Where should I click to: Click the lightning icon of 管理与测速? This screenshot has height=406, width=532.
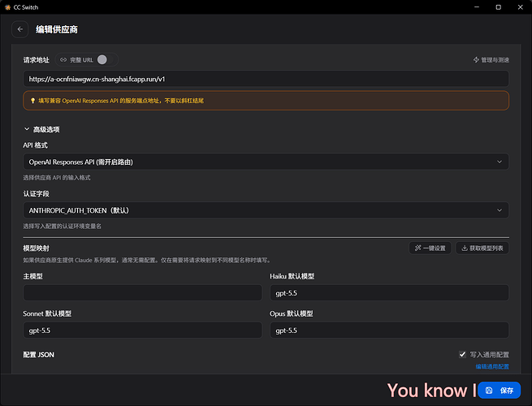point(476,60)
